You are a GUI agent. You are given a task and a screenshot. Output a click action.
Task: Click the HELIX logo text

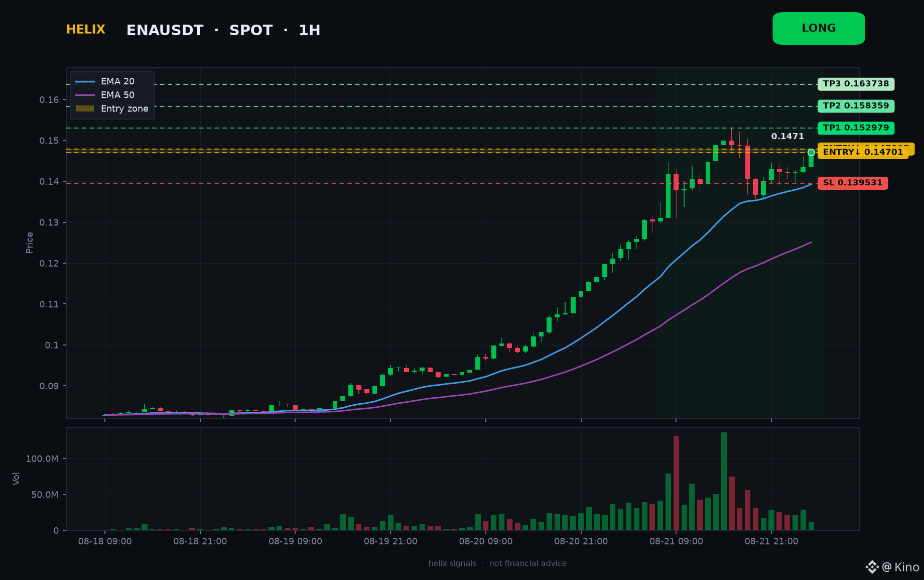click(86, 30)
